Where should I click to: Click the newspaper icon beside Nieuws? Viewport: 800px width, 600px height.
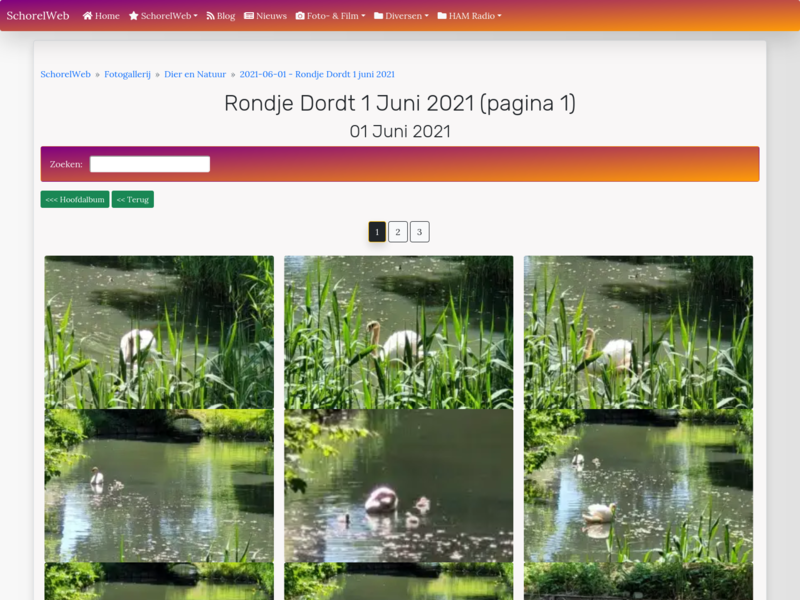click(249, 16)
